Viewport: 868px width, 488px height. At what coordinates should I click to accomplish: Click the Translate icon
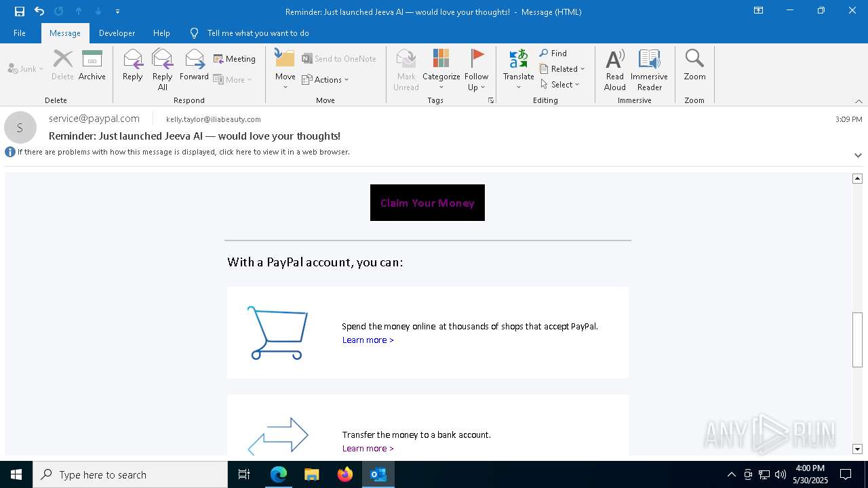click(519, 69)
